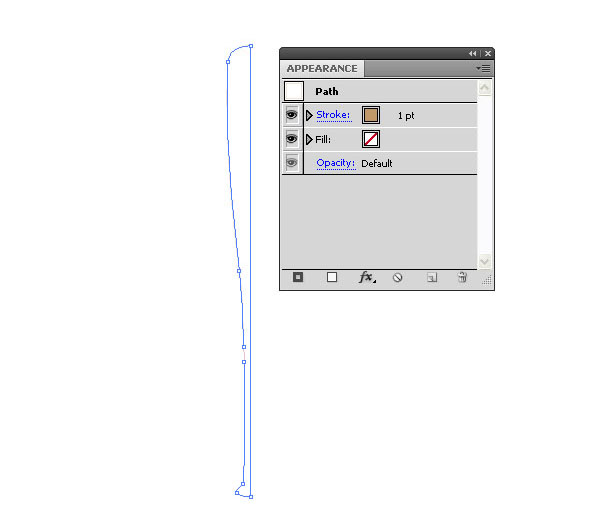Click the panel scrollbar down arrow
Image resolution: width=600 pixels, height=522 pixels.
(484, 261)
